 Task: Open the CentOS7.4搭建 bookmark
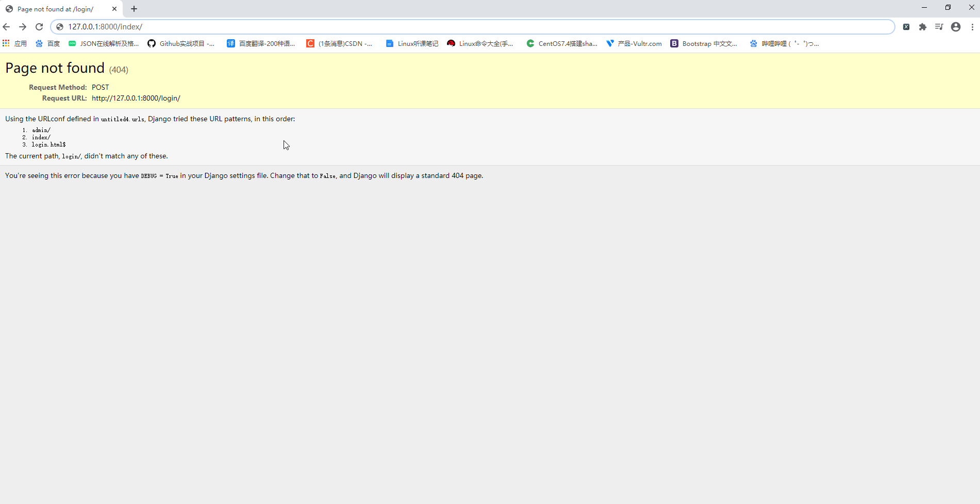point(562,43)
